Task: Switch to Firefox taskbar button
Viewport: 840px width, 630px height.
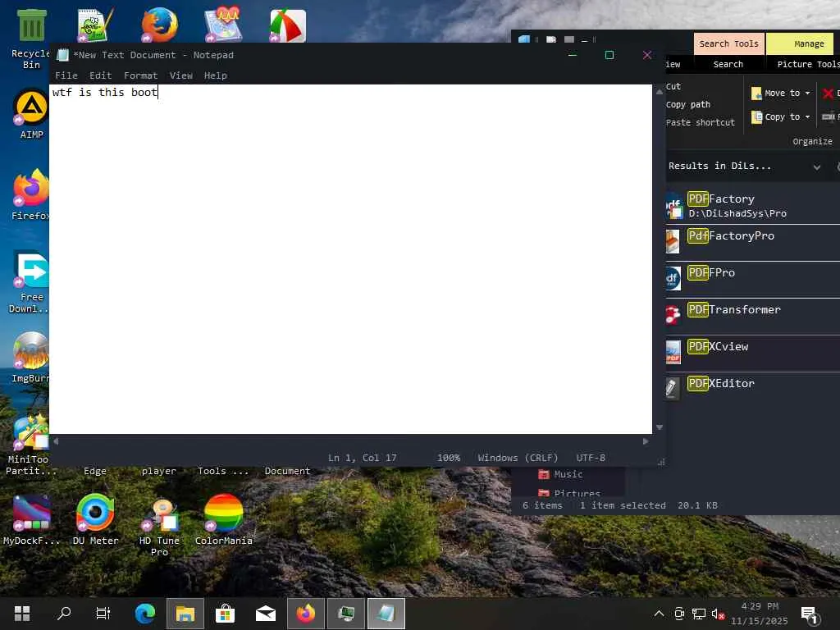Action: (x=306, y=613)
